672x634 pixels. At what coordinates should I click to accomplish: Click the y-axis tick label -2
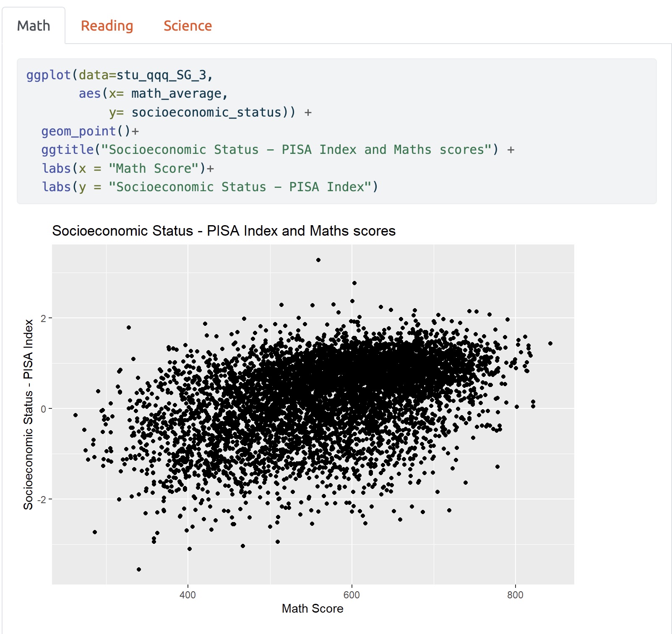click(x=42, y=499)
